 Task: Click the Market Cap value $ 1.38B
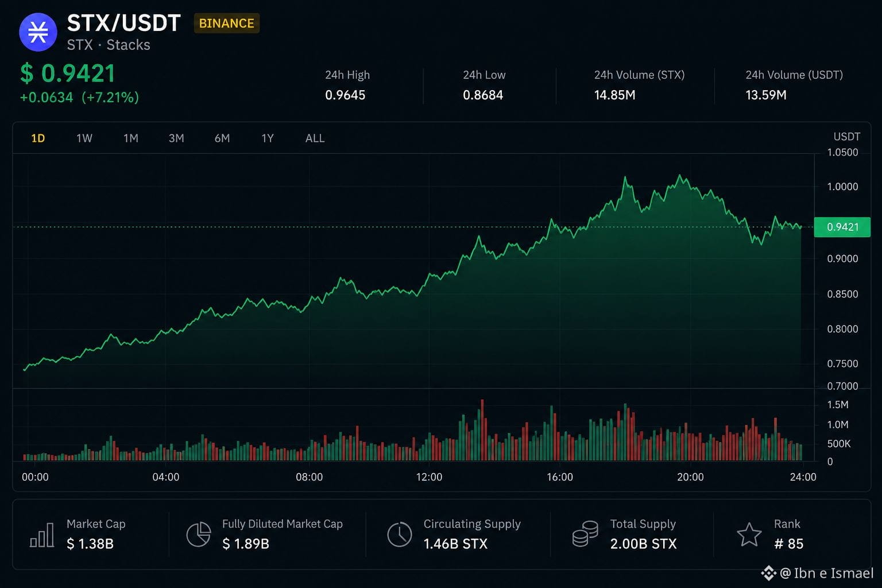point(90,544)
